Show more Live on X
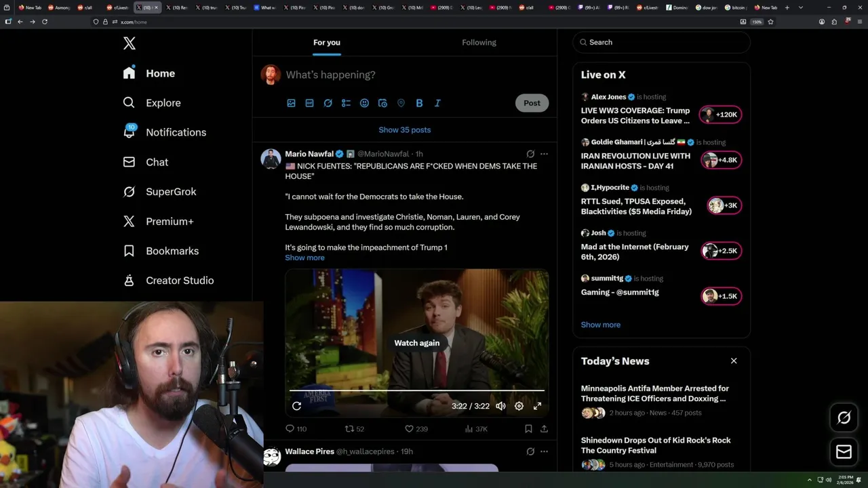 (601, 325)
